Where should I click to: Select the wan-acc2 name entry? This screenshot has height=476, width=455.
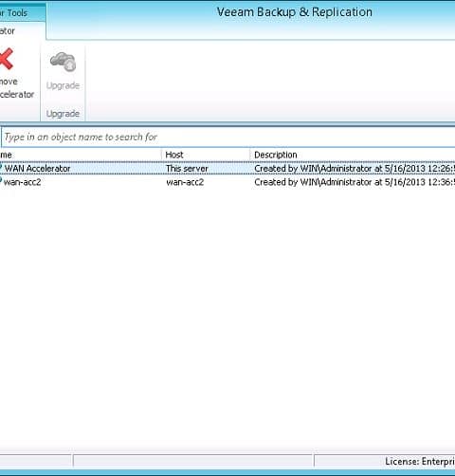22,182
